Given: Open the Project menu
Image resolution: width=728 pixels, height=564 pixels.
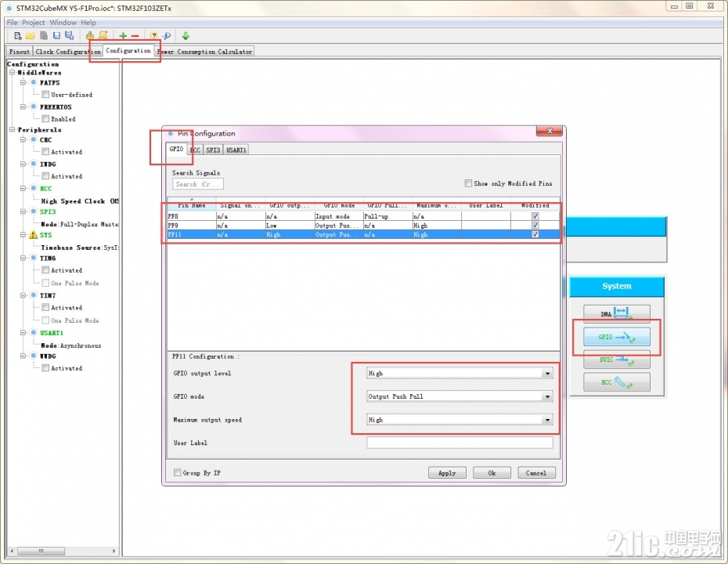Looking at the screenshot, I should tap(34, 22).
